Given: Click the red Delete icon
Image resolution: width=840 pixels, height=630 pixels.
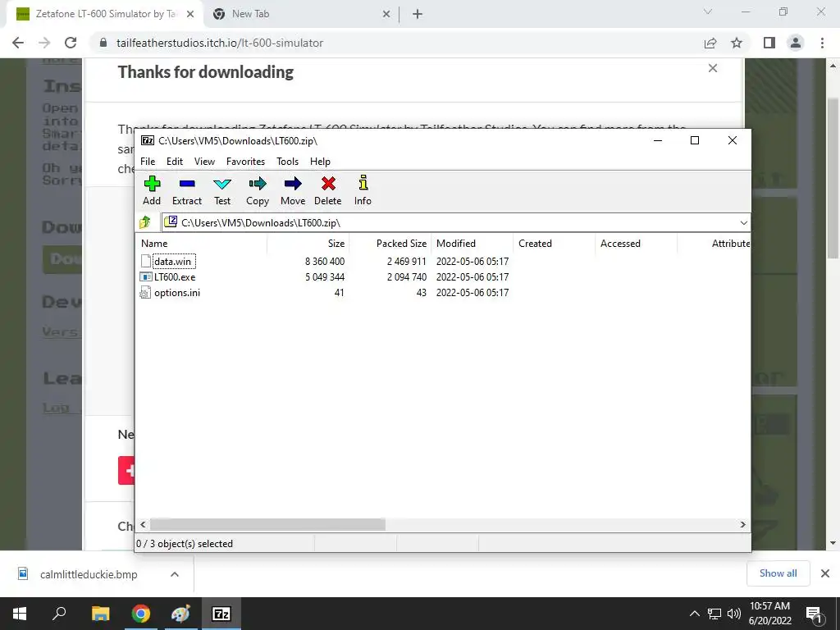Looking at the screenshot, I should coord(328,184).
